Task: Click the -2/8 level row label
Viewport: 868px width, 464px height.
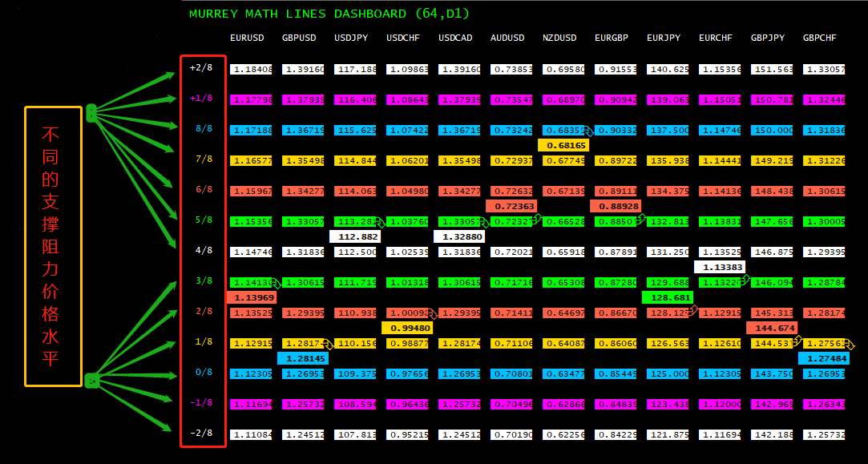Action: [202, 434]
